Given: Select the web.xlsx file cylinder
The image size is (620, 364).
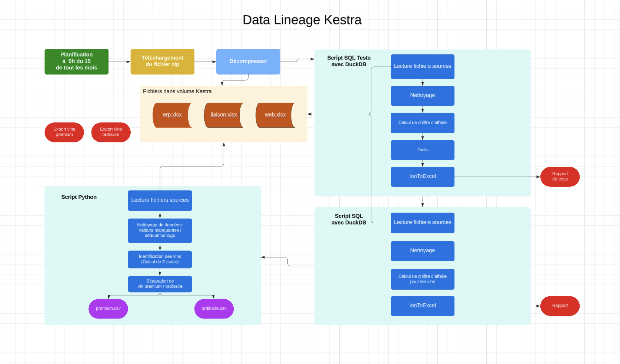Looking at the screenshot, I should coord(275,115).
